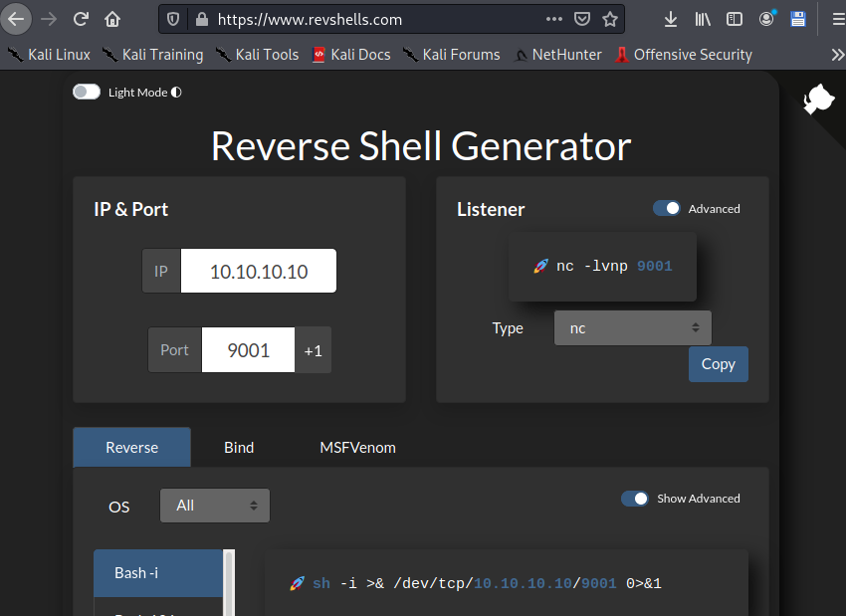
Task: Click the shell list scrollbar
Action: 229,582
